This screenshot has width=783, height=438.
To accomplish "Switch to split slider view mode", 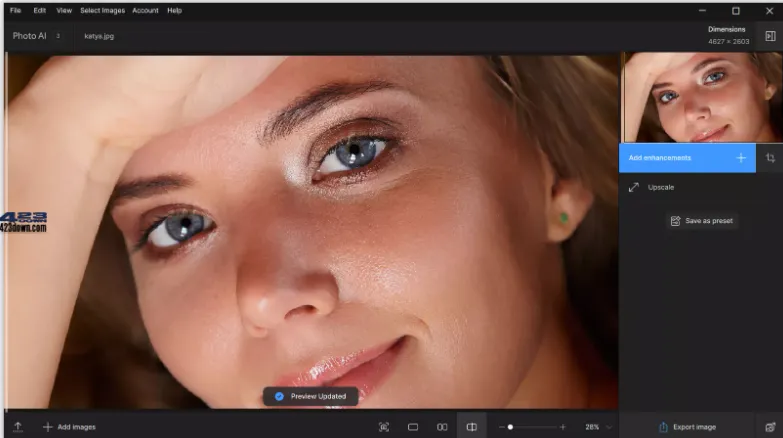I will tap(471, 427).
